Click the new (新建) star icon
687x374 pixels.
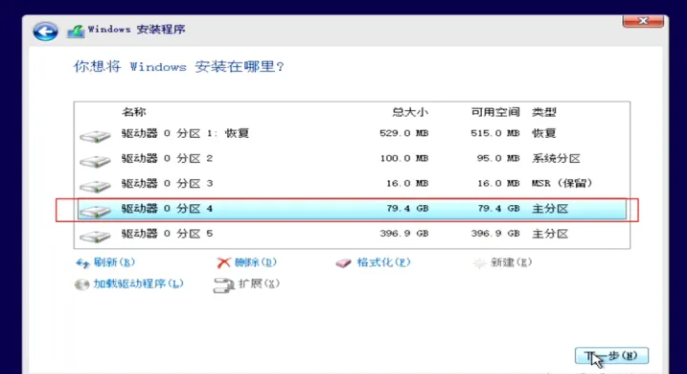tap(480, 263)
